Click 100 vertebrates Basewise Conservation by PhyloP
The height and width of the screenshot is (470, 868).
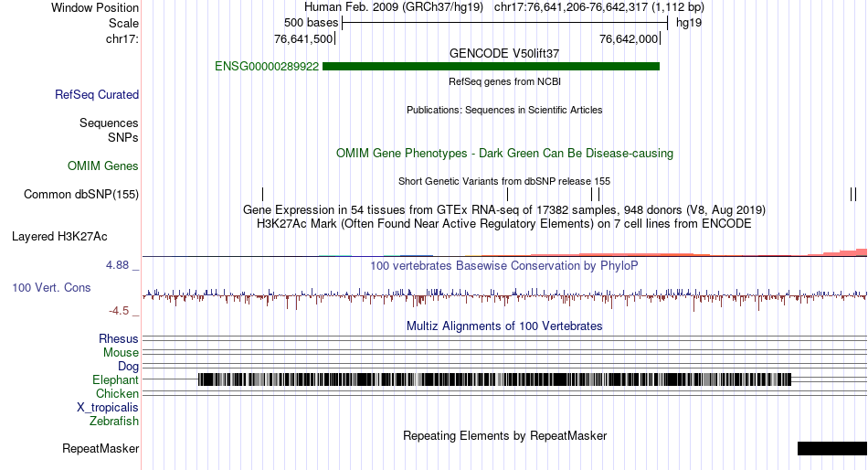tap(504, 266)
